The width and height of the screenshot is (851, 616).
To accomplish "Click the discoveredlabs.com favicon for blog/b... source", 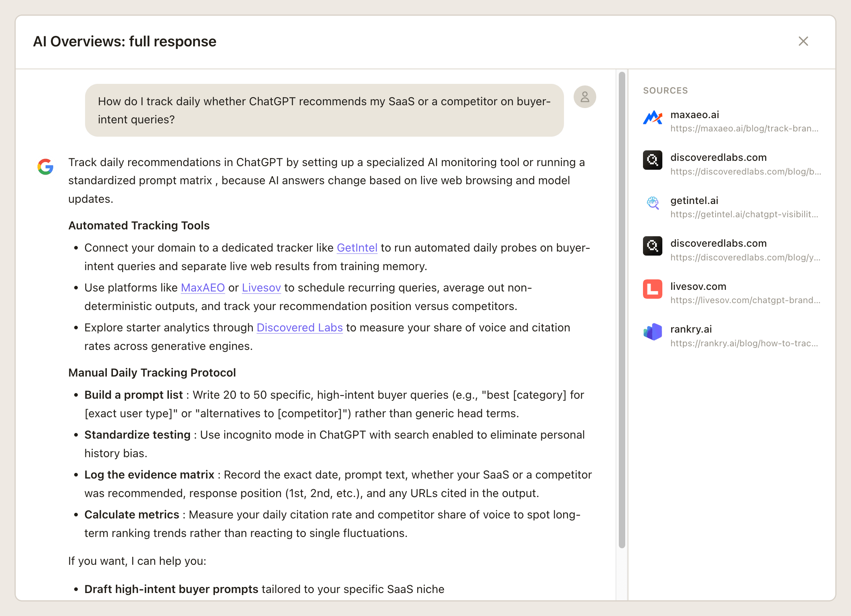I will (653, 160).
